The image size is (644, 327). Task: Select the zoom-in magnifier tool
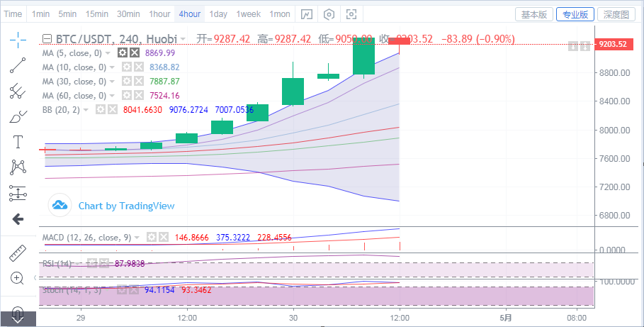pos(17,279)
